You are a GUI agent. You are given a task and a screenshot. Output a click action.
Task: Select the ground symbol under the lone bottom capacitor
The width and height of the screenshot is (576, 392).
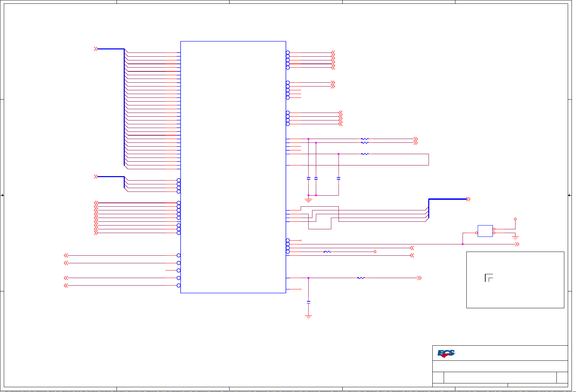[x=308, y=316]
